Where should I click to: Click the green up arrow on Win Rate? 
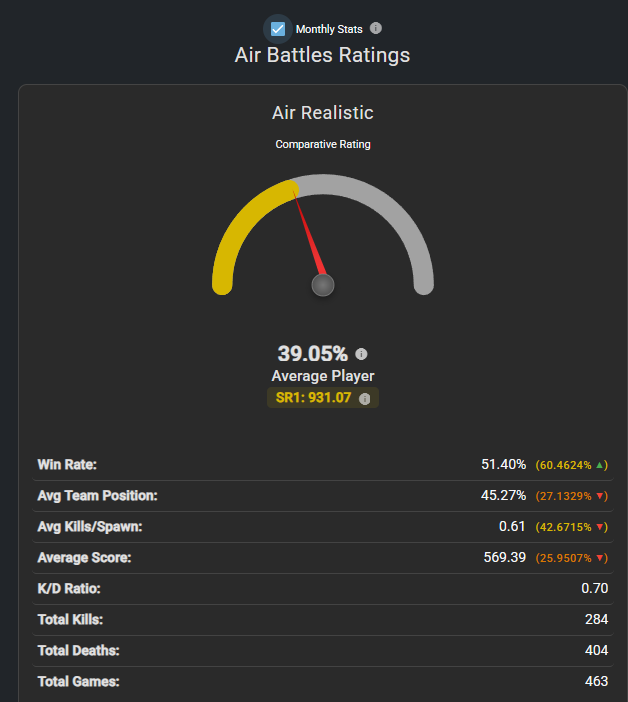click(x=603, y=465)
